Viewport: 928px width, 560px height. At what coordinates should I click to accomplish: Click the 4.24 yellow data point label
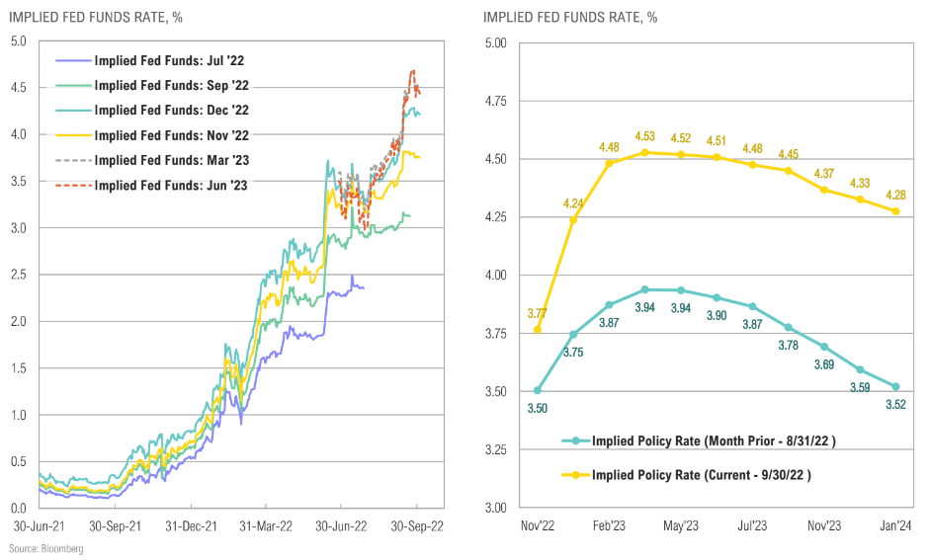[573, 203]
